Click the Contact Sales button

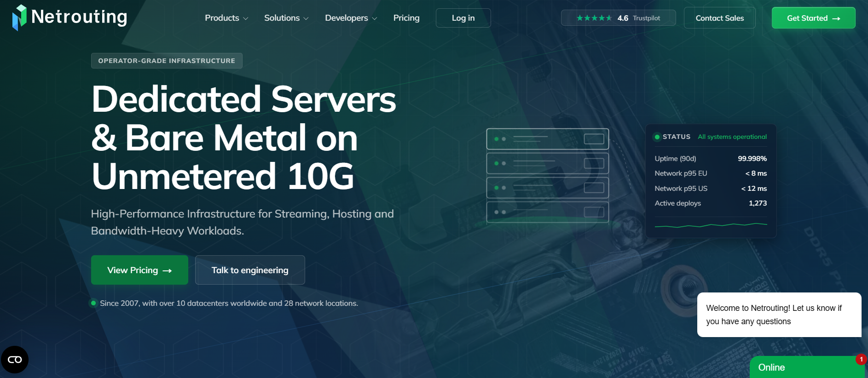pos(719,18)
